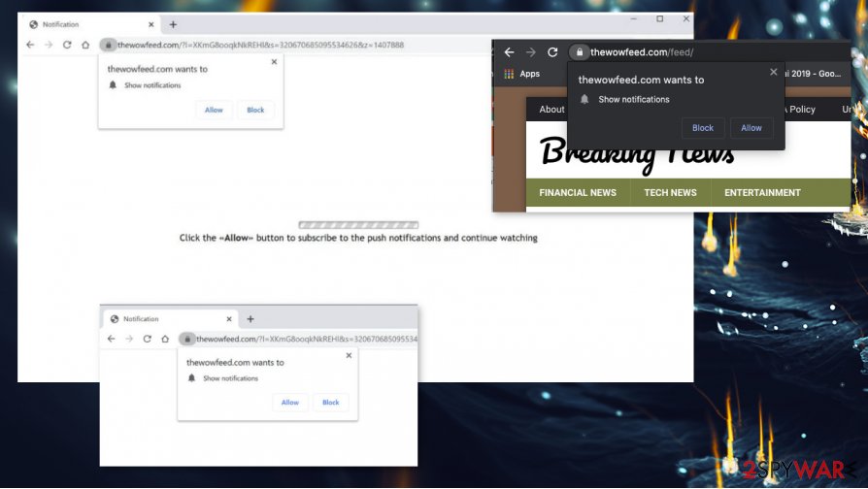Allow notifications in small bottom window prompt

pos(290,402)
